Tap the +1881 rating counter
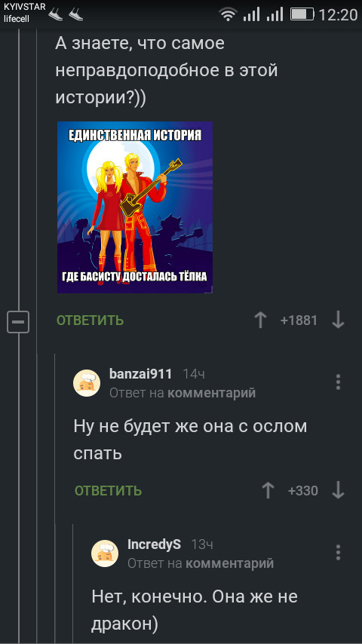This screenshot has width=362, height=644. point(299,320)
